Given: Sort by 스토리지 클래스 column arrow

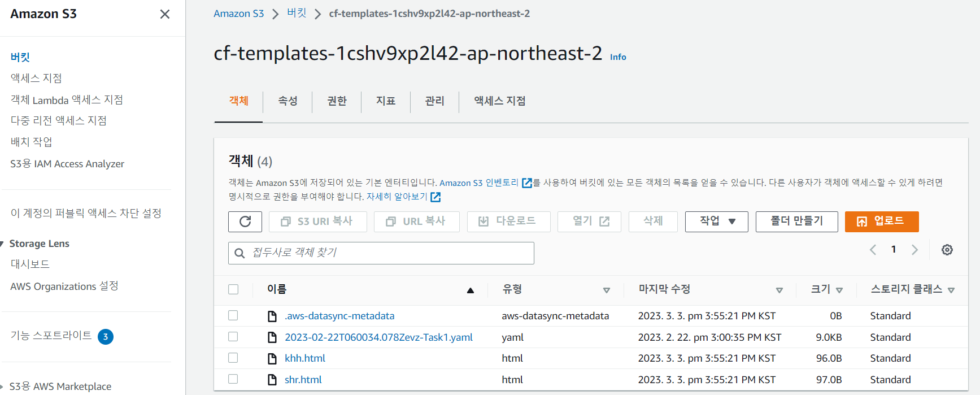Looking at the screenshot, I should tap(951, 290).
